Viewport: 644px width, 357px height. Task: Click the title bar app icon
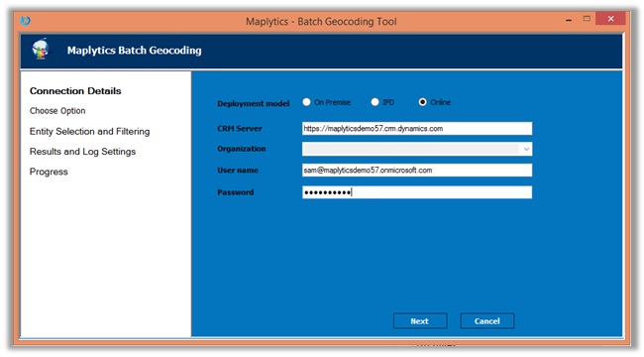25,20
